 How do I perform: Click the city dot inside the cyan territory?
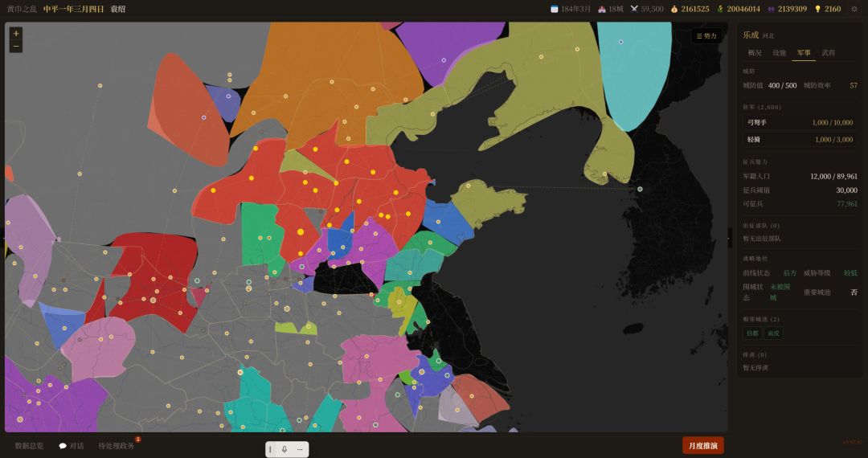[620, 42]
